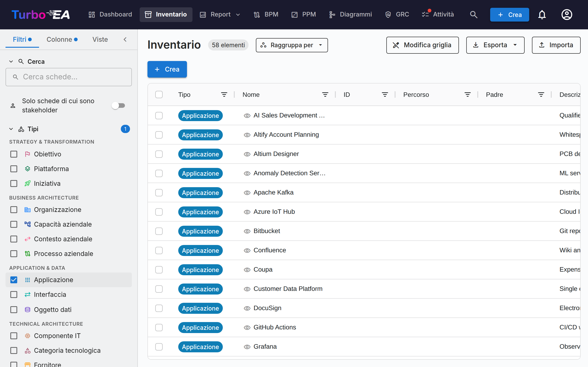Click the search magnifier in top bar
Screen dimensions: 588x367
pyautogui.click(x=474, y=14)
